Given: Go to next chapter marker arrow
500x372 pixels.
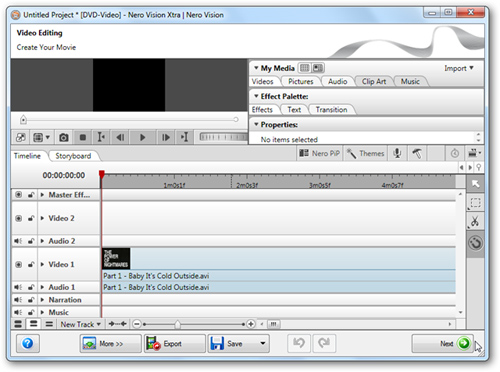Looking at the screenshot, I should (x=470, y=167).
